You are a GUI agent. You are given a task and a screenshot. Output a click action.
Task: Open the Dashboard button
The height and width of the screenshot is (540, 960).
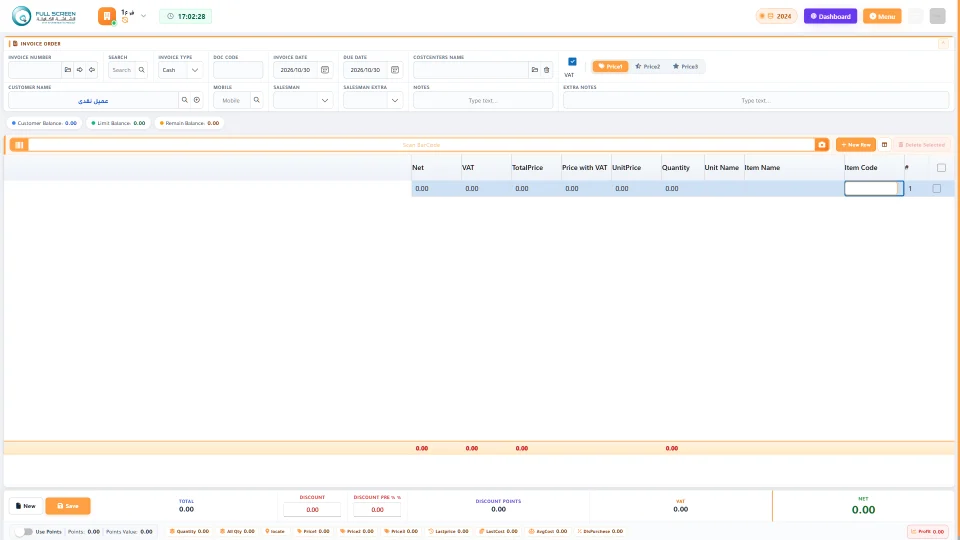click(x=830, y=16)
